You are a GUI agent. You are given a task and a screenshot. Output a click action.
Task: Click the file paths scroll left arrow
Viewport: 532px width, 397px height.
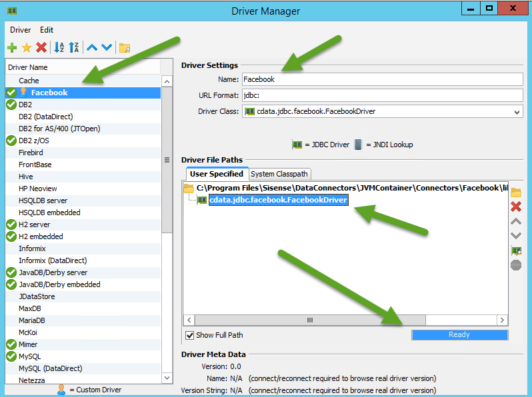point(189,320)
